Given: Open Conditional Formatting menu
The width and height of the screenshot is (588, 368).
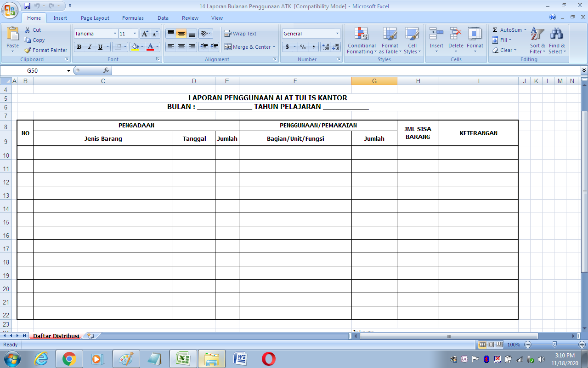Looking at the screenshot, I should pos(362,40).
